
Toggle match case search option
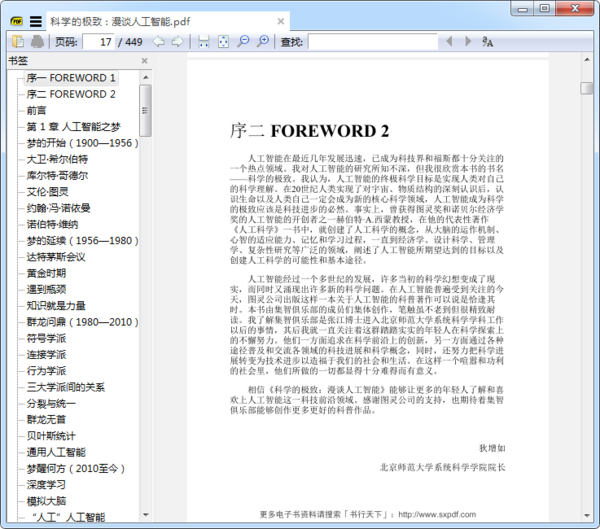pos(487,41)
